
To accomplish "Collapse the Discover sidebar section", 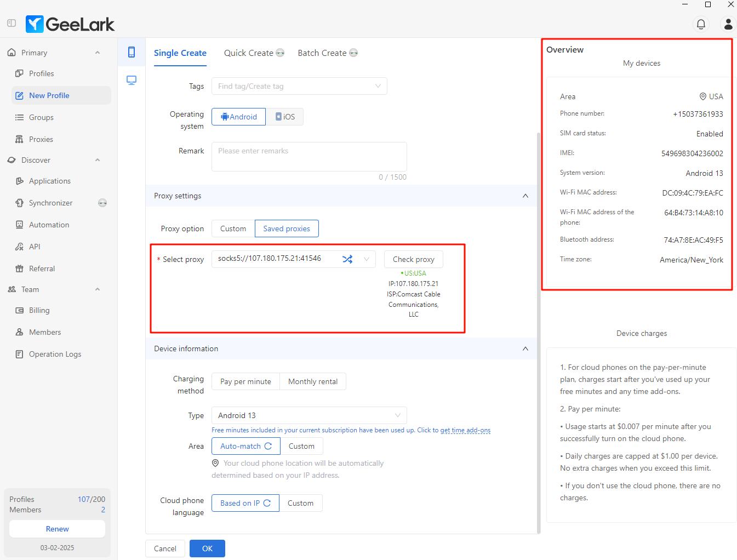I will (x=98, y=160).
